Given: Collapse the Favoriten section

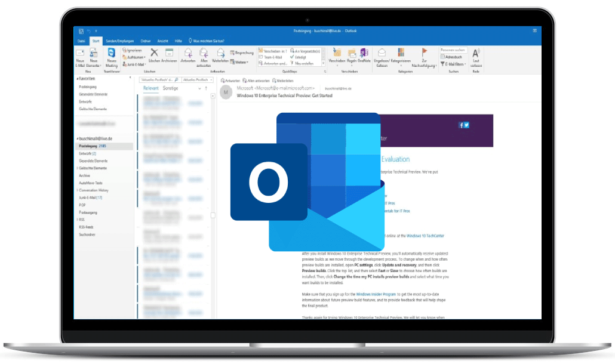Looking at the screenshot, I should point(77,79).
